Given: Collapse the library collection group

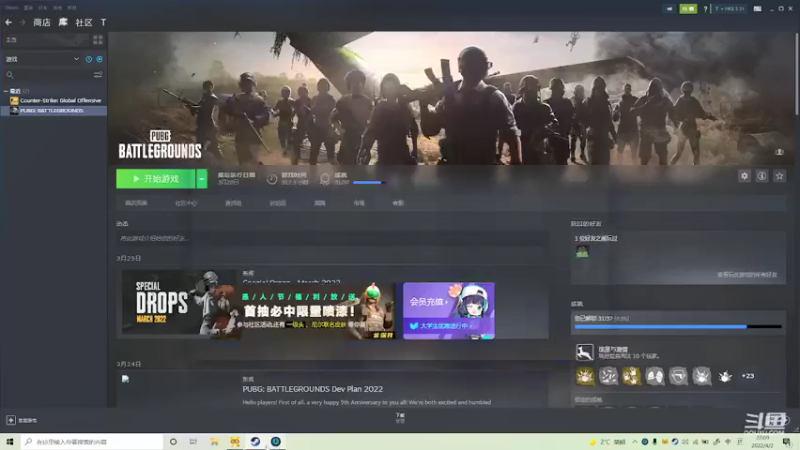Looking at the screenshot, I should 6,91.
